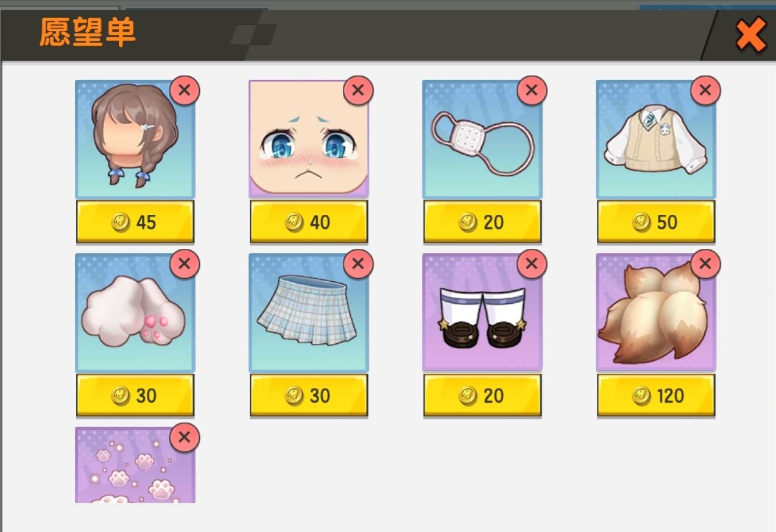Image resolution: width=776 pixels, height=532 pixels.
Task: Close the wishlist panel with orange X
Action: point(750,35)
